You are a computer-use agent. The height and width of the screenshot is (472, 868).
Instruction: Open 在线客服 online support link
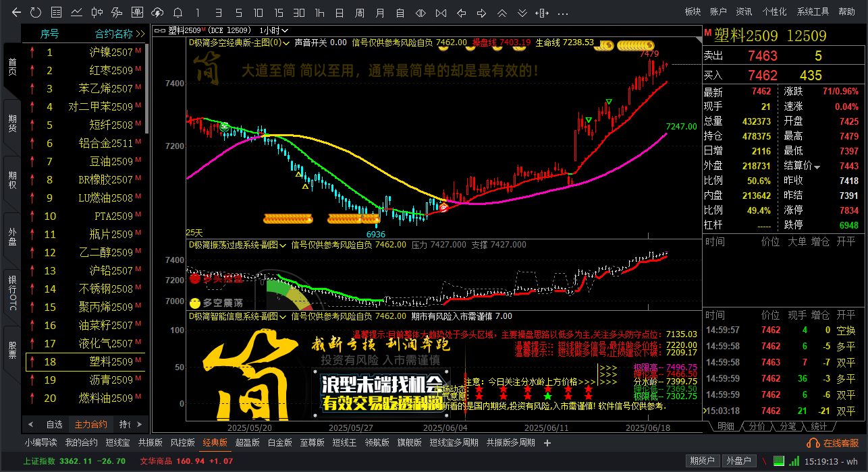834,443
